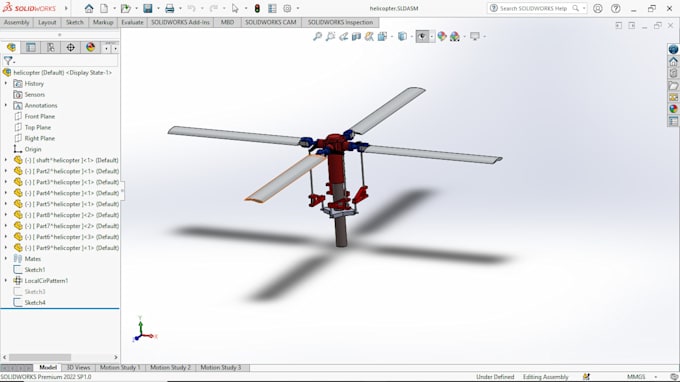Open the New document dropdown arrow
This screenshot has width=680, height=382.
coord(114,8)
